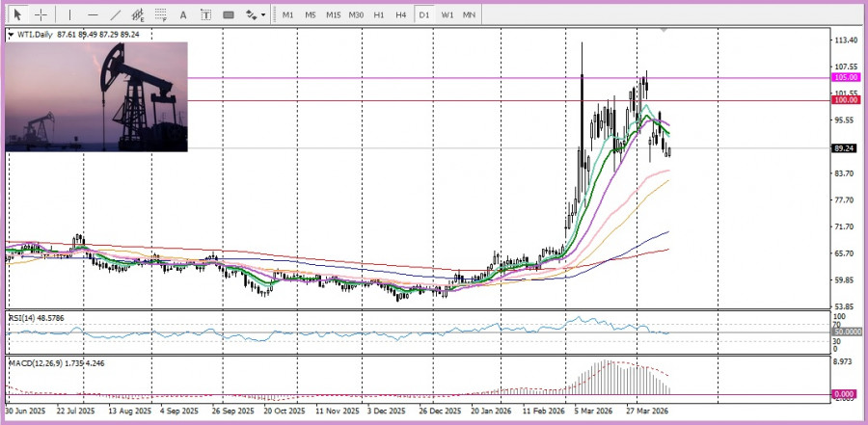Image resolution: width=868 pixels, height=425 pixels.
Task: Enable the H4 timeframe
Action: [401, 15]
